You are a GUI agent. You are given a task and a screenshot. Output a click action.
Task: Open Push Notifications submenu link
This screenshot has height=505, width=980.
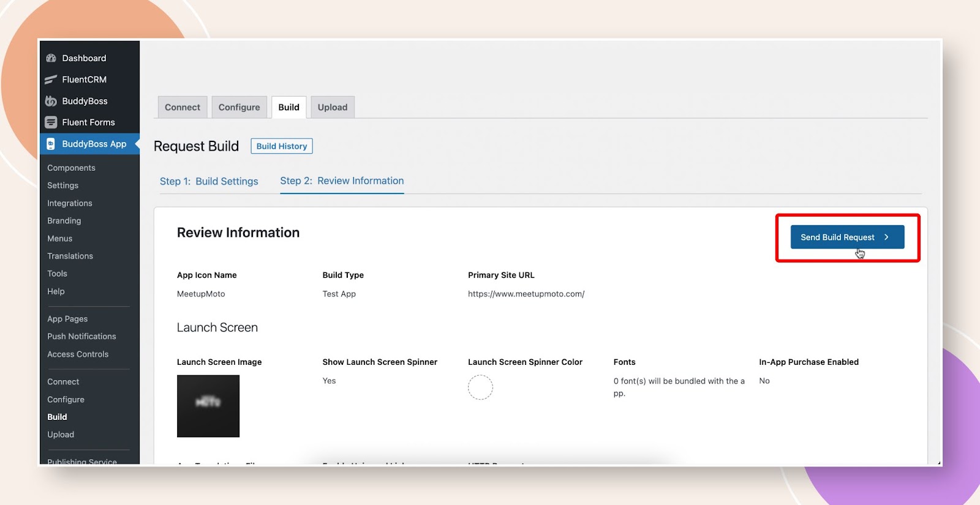[x=81, y=337]
